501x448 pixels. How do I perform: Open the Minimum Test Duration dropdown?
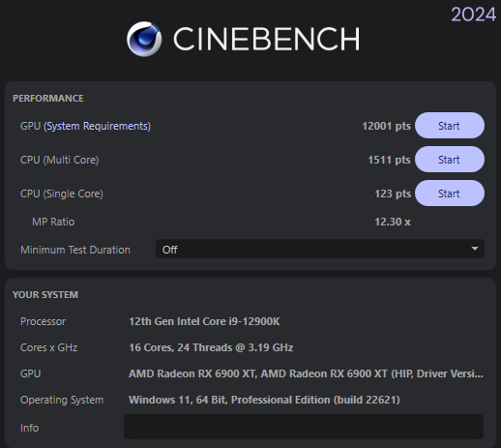click(320, 249)
